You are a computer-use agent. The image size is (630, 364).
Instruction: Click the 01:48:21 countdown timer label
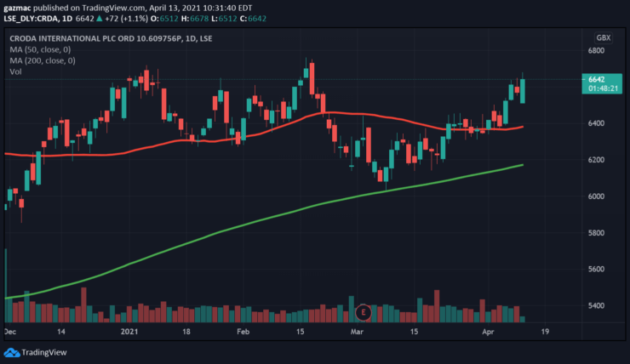(x=603, y=88)
